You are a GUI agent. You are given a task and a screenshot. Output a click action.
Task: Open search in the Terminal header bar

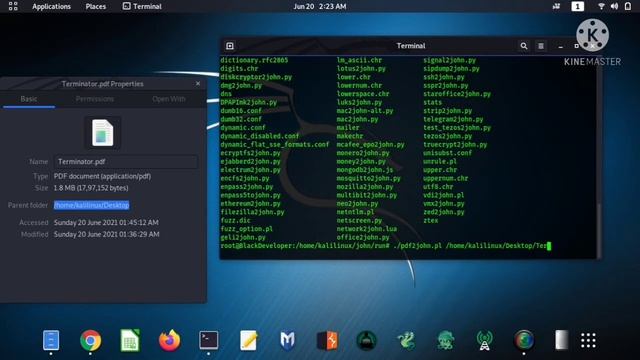(524, 46)
